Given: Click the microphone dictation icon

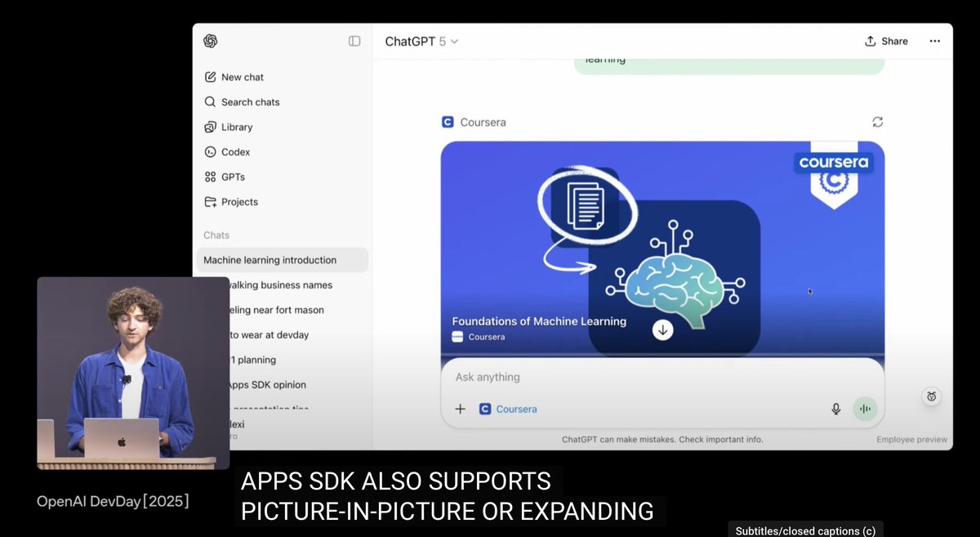Looking at the screenshot, I should [835, 409].
